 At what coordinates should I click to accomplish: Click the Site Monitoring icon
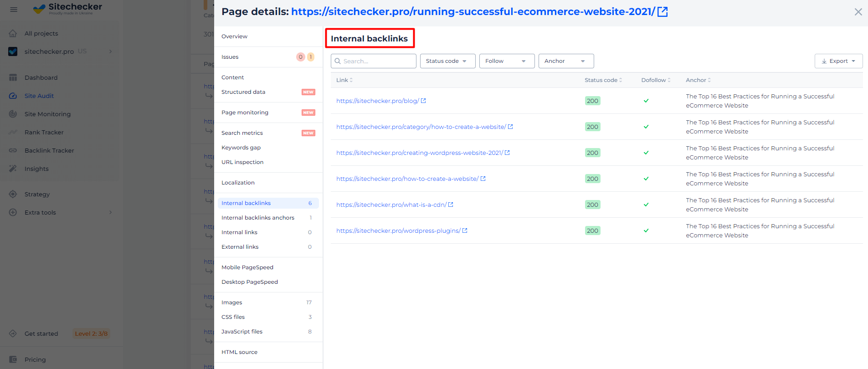click(13, 114)
